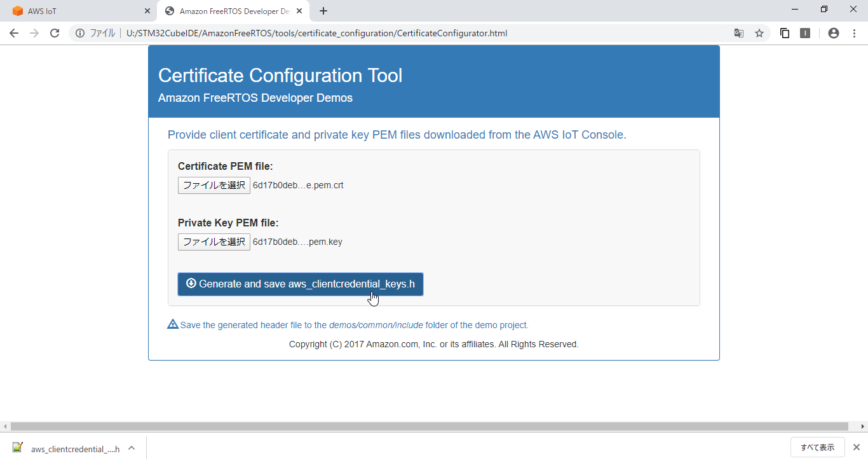Open the Chrome three-dot menu
This screenshot has height=463, width=868.
click(x=854, y=32)
